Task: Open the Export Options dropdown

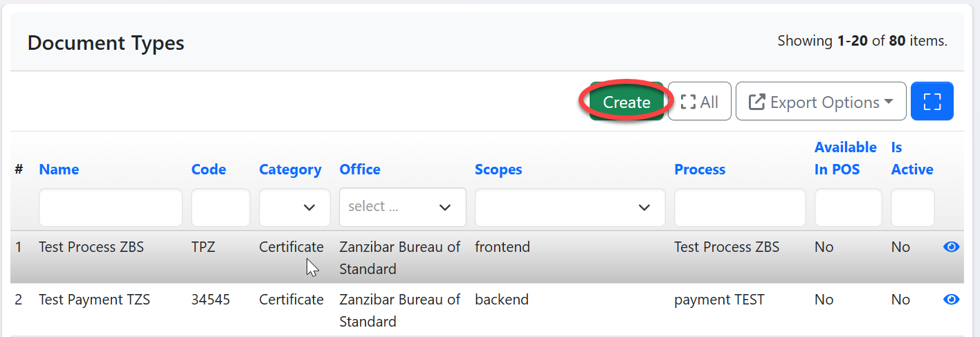Action: pyautogui.click(x=821, y=102)
